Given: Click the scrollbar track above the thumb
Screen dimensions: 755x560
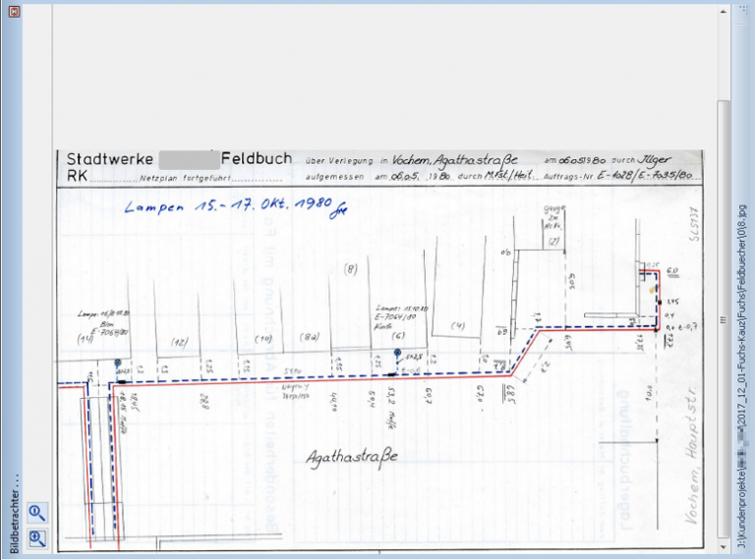Looking at the screenshot, I should coord(724,59).
